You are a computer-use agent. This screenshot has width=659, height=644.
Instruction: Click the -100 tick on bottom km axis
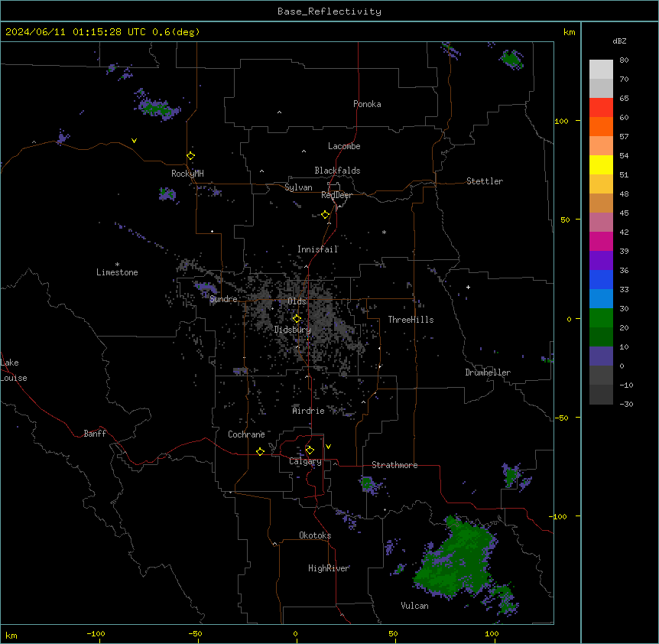tap(96, 633)
